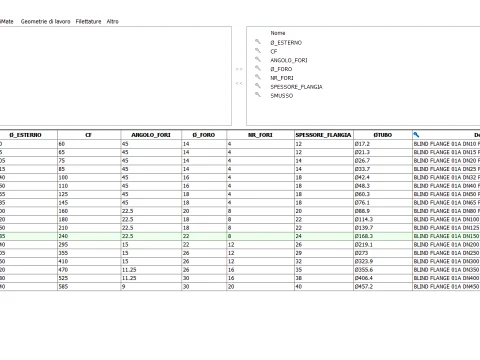This screenshot has width=480, height=360.
Task: Click the CF cell with value 240
Action: point(89,236)
